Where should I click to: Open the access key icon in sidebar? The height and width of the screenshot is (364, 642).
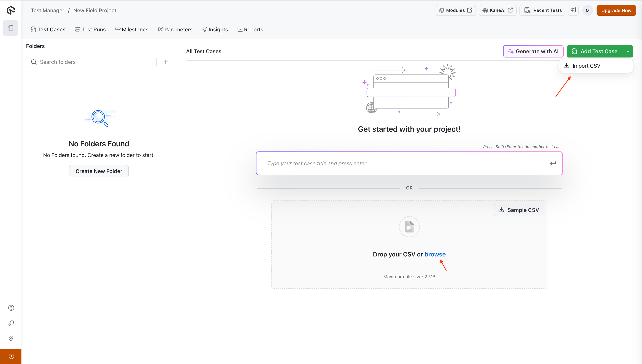point(11,323)
